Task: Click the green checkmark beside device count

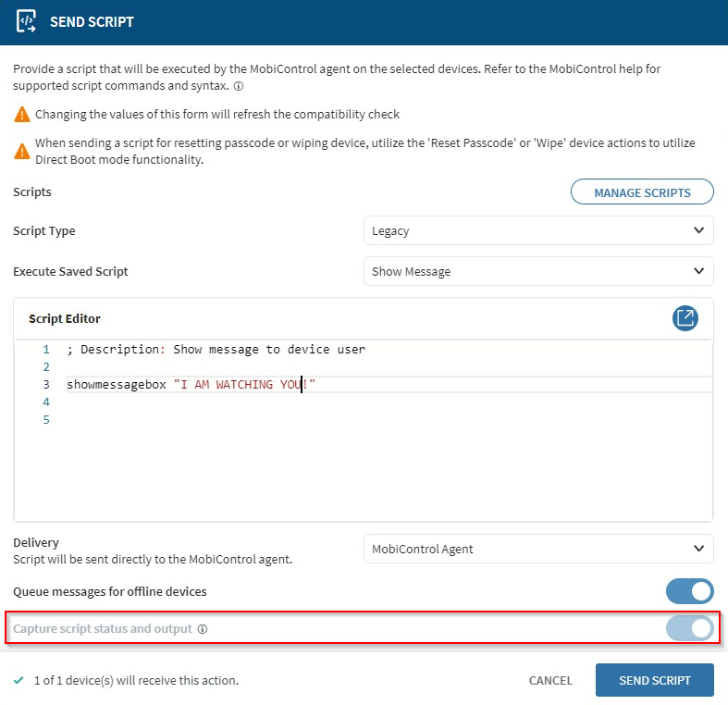Action: pyautogui.click(x=19, y=680)
